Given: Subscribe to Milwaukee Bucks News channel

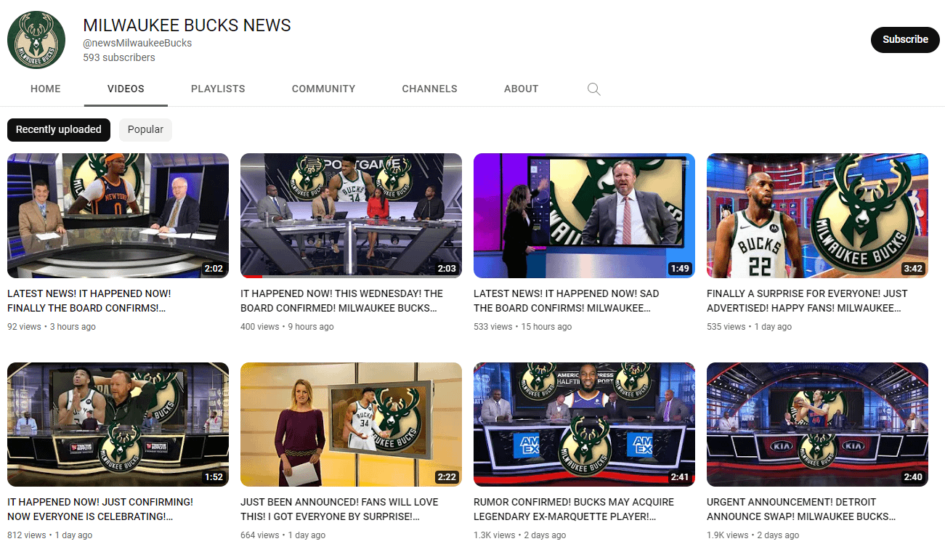Looking at the screenshot, I should [x=904, y=39].
